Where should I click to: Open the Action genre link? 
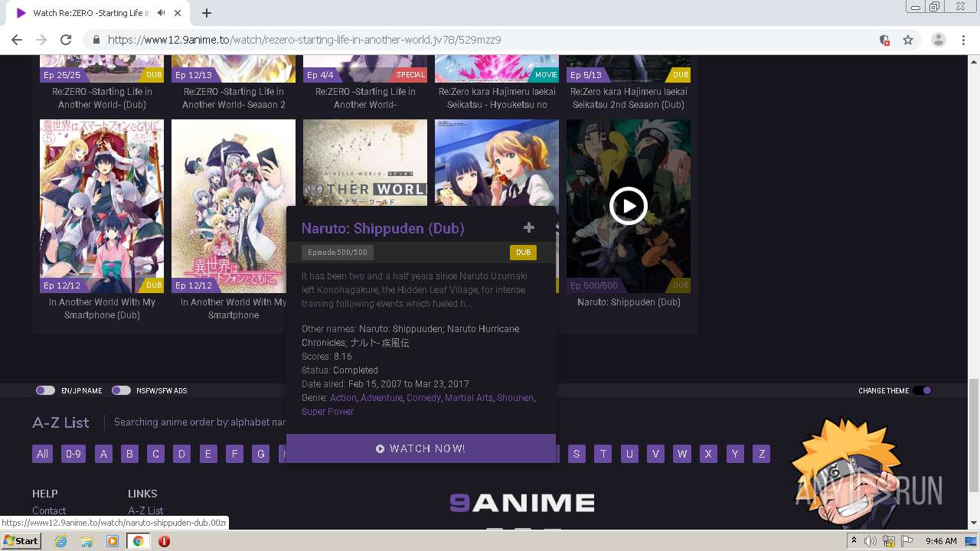343,398
